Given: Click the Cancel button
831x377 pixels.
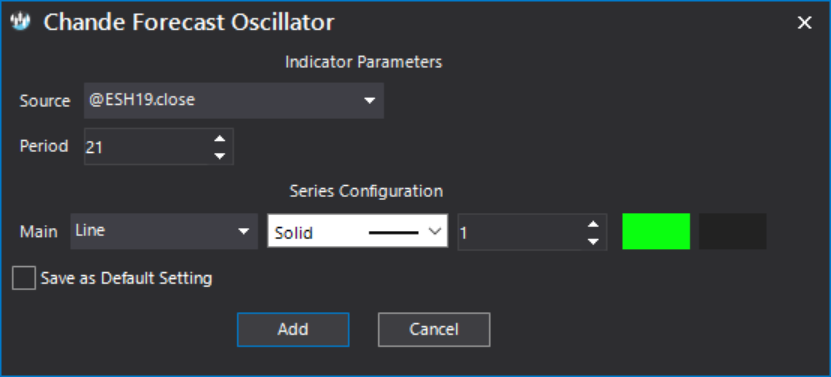Looking at the screenshot, I should coord(434,329).
